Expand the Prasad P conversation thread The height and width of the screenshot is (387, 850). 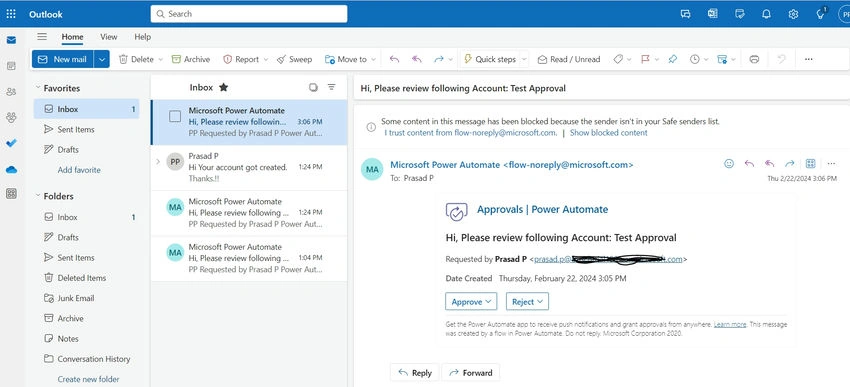[x=158, y=162]
